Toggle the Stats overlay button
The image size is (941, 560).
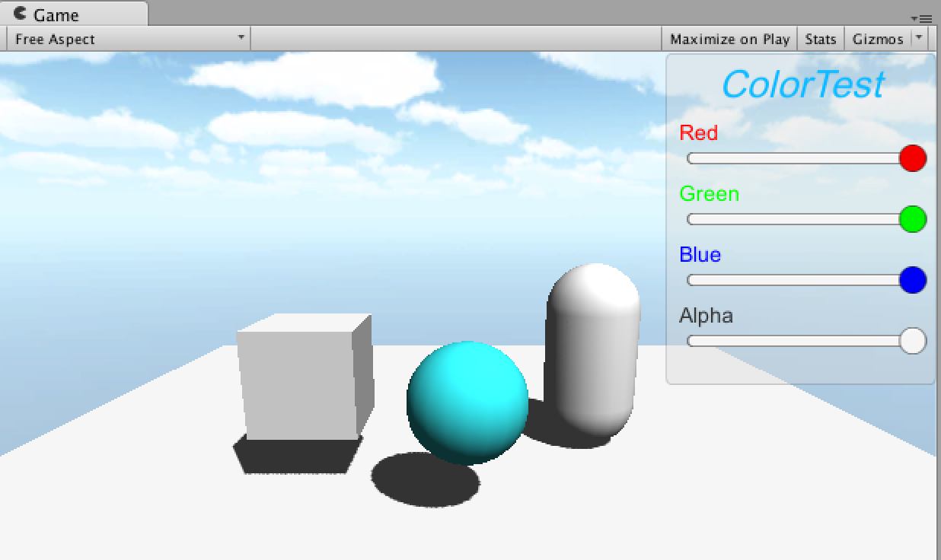[820, 39]
